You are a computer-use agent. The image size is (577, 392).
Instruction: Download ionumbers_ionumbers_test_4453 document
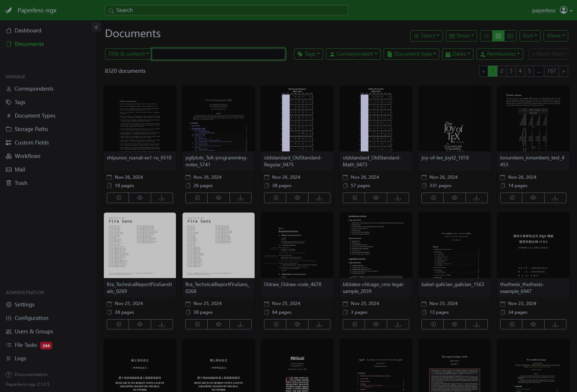pyautogui.click(x=555, y=198)
